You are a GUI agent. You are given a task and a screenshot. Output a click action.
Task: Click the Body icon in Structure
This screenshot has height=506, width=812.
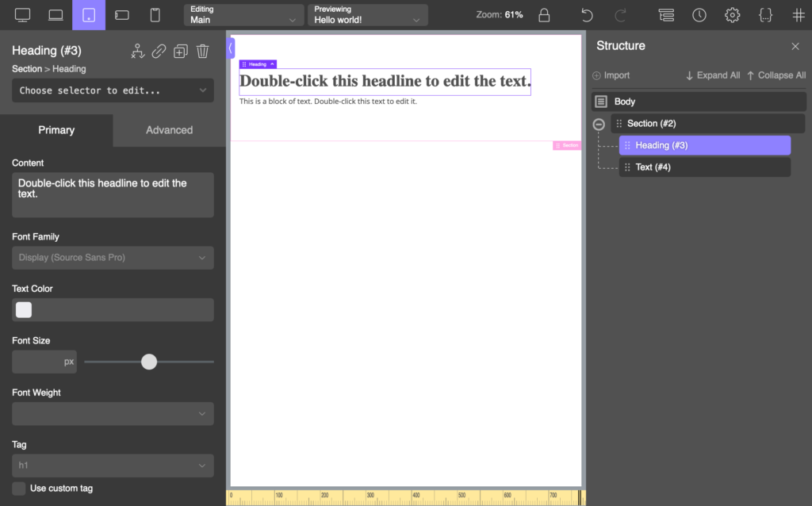[601, 102]
